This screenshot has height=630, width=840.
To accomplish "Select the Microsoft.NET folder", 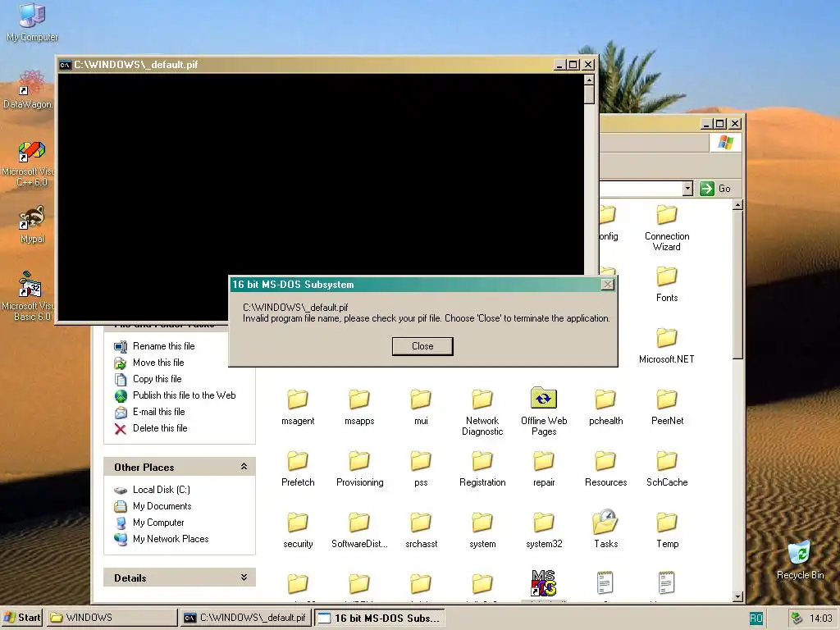I will point(666,345).
